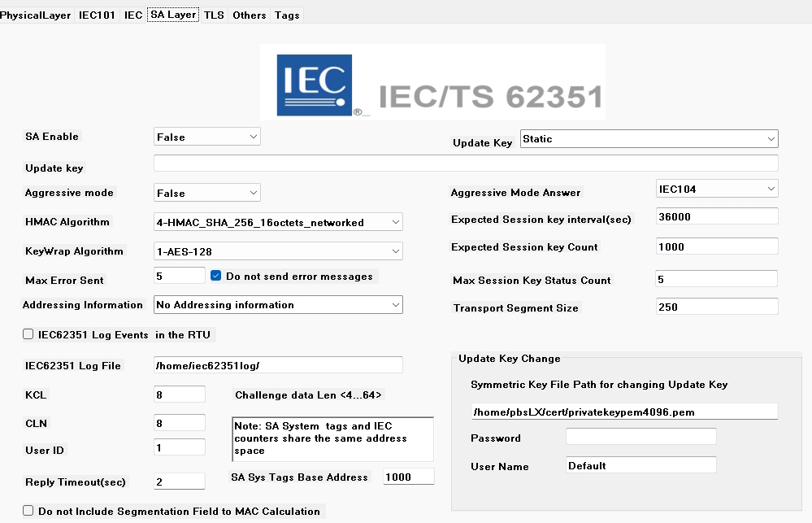Viewport: 812px width, 523px height.
Task: Click inside the Password input field
Action: 640,436
